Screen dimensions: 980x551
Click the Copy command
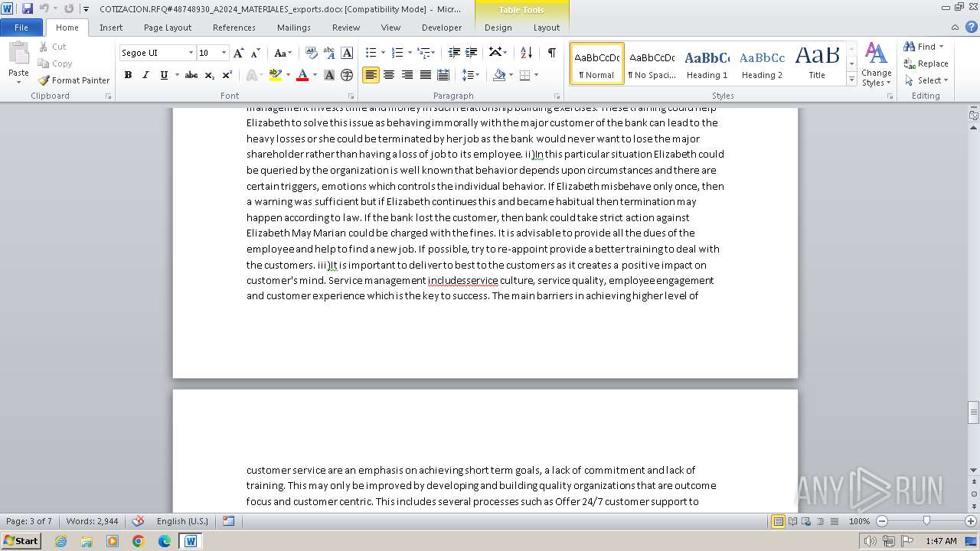(x=55, y=64)
